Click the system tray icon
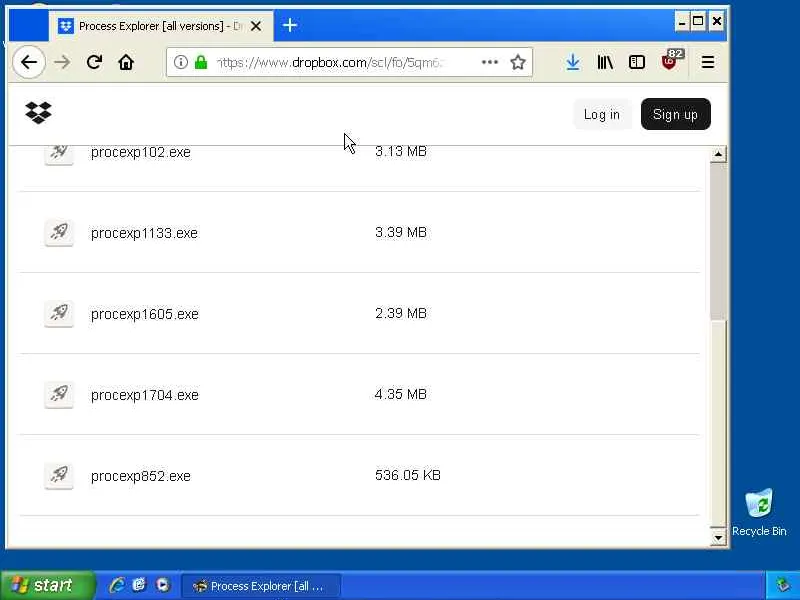This screenshot has width=800, height=600. tap(783, 585)
